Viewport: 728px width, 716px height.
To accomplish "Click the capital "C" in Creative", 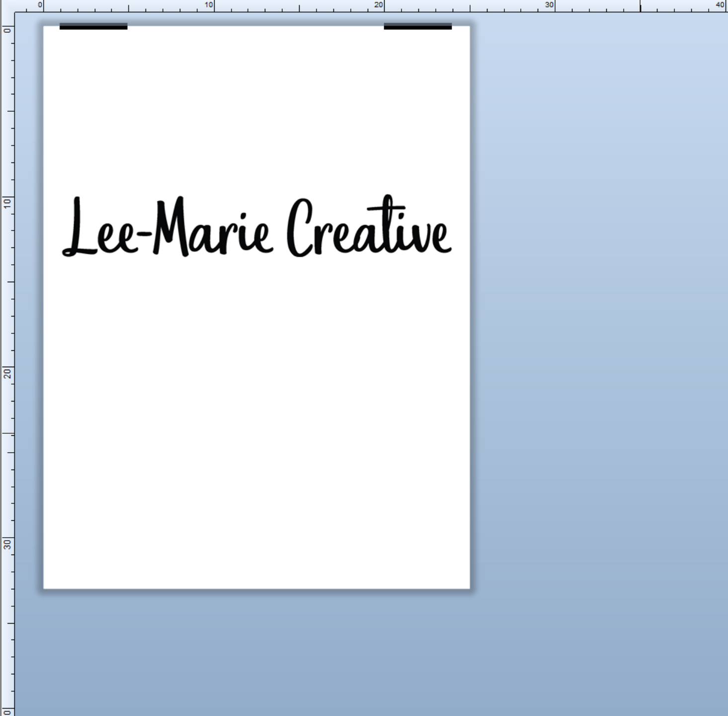I will tap(300, 229).
